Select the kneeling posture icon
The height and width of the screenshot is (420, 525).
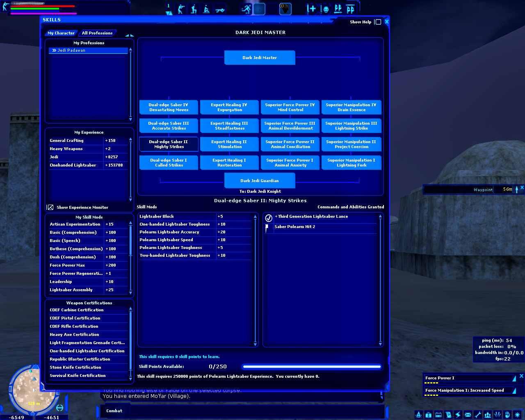(x=194, y=9)
